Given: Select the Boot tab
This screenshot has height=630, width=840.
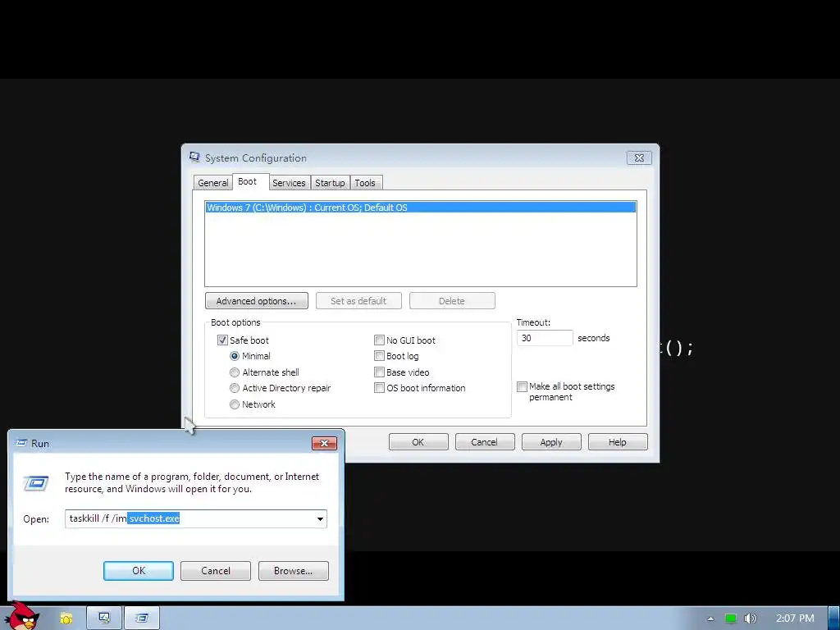Looking at the screenshot, I should 247,181.
